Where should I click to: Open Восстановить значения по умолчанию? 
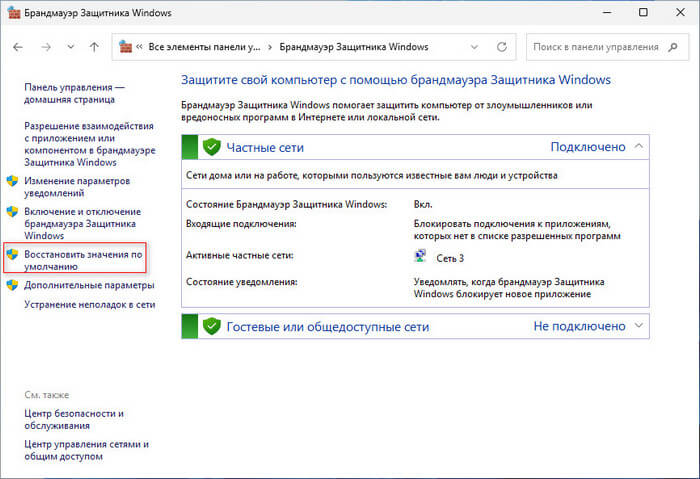(84, 262)
